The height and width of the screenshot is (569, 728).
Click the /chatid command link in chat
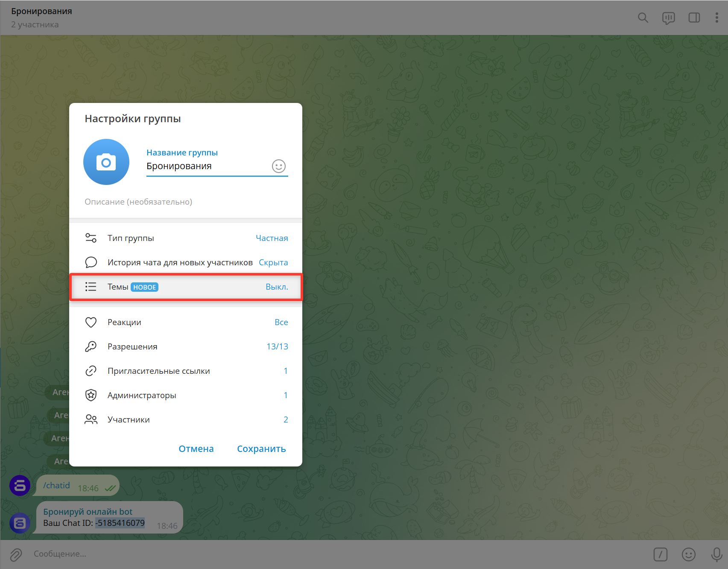[x=56, y=485]
